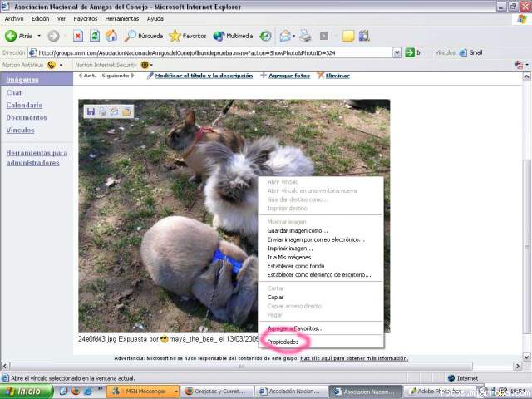Expand the address bar dropdown
532x399 pixels.
(397, 52)
